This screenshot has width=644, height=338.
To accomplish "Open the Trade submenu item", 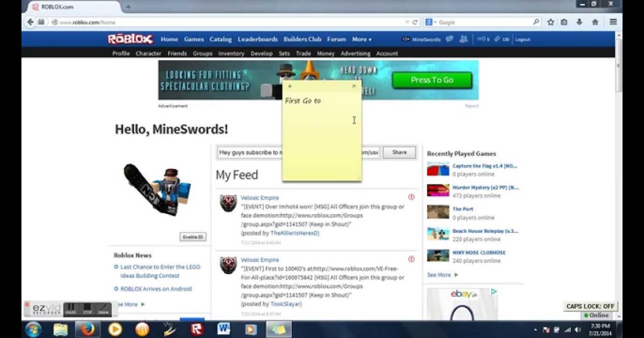I will 303,54.
